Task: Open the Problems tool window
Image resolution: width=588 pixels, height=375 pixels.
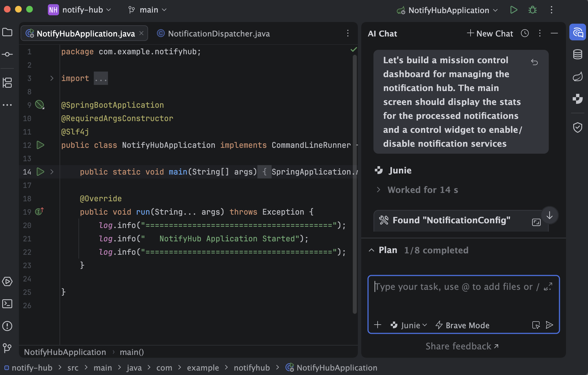Action: 7,326
